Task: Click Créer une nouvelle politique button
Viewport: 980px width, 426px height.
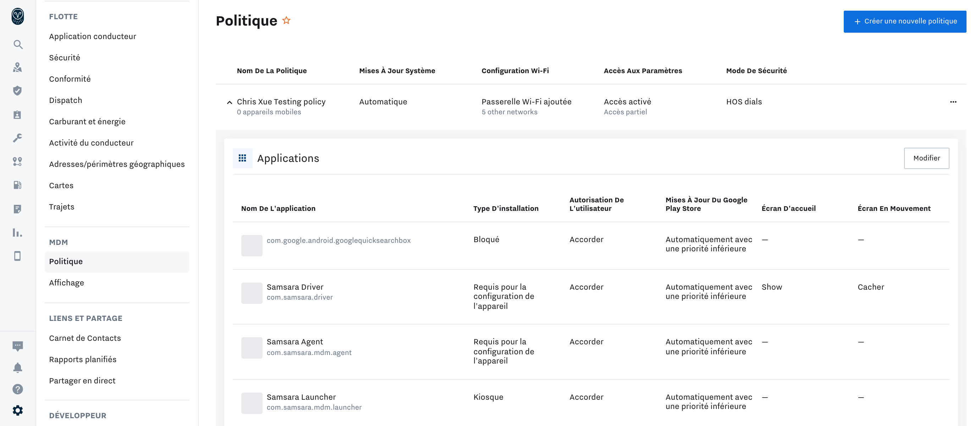Action: (x=905, y=21)
